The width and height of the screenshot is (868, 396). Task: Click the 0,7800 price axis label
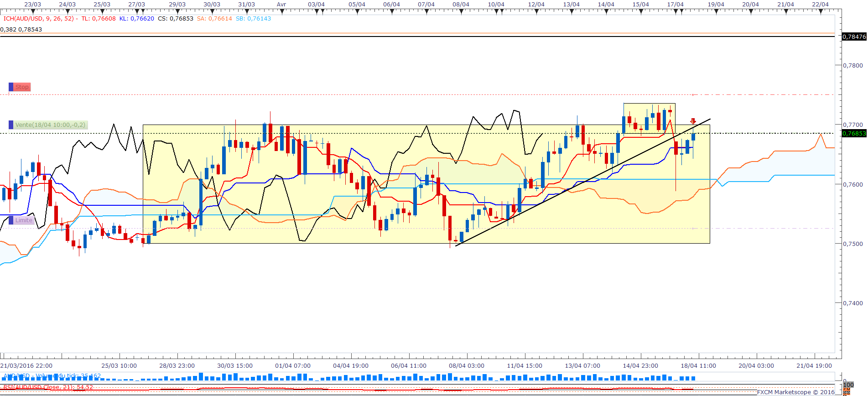(853, 65)
